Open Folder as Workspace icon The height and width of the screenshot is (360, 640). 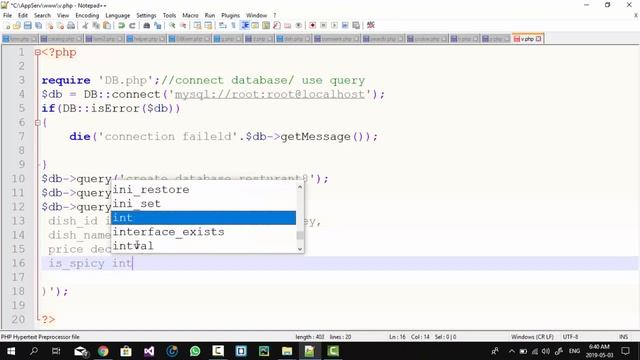tap(288, 25)
